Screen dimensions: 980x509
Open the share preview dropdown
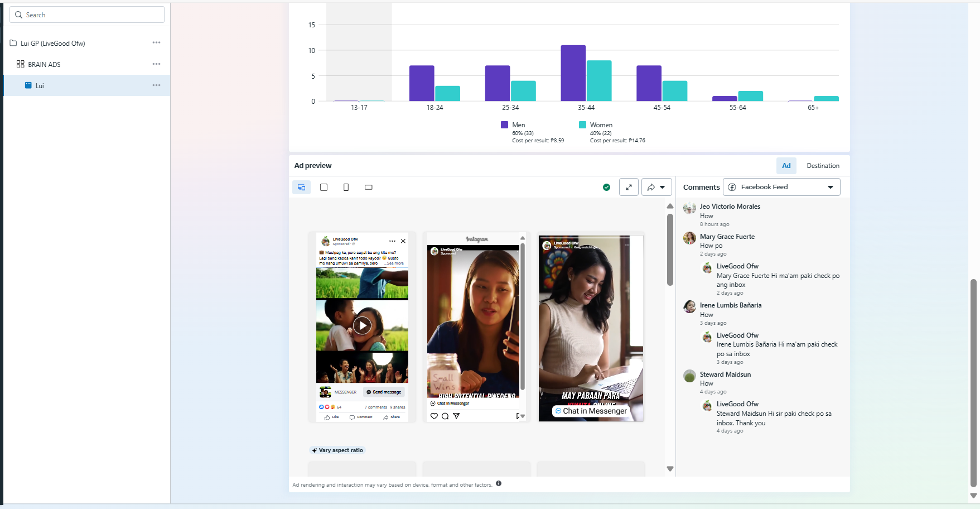(x=656, y=188)
